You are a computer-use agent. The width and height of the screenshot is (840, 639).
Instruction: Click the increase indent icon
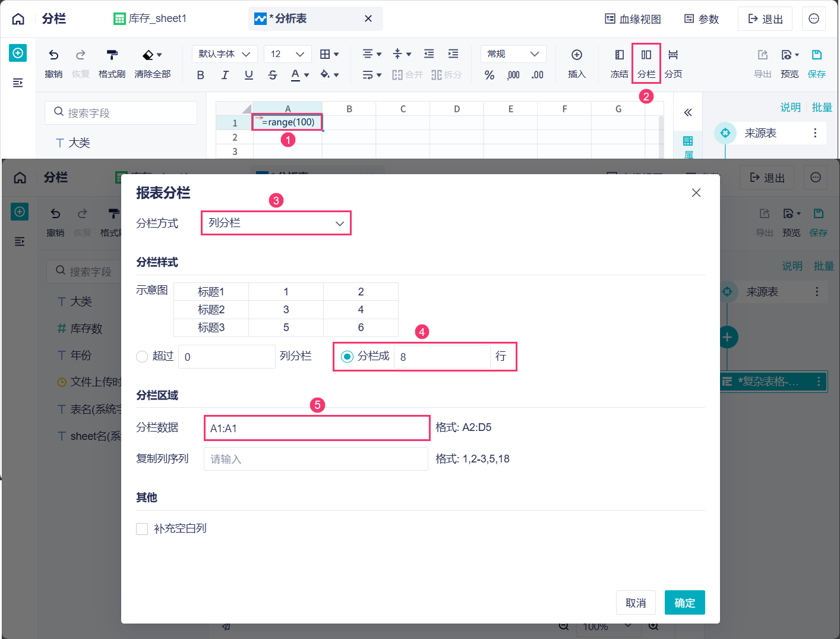tap(453, 54)
